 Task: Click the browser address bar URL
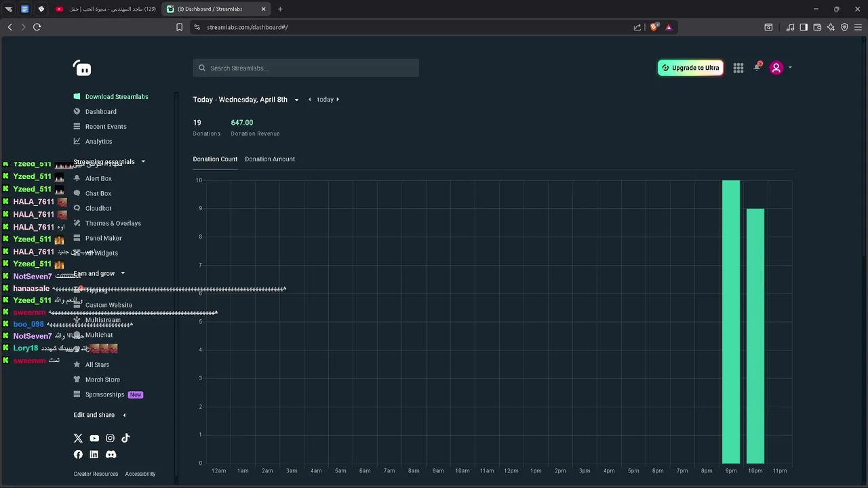(248, 27)
